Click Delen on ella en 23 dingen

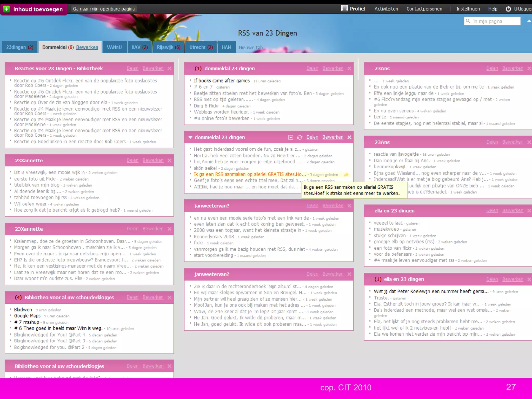pyautogui.click(x=492, y=211)
